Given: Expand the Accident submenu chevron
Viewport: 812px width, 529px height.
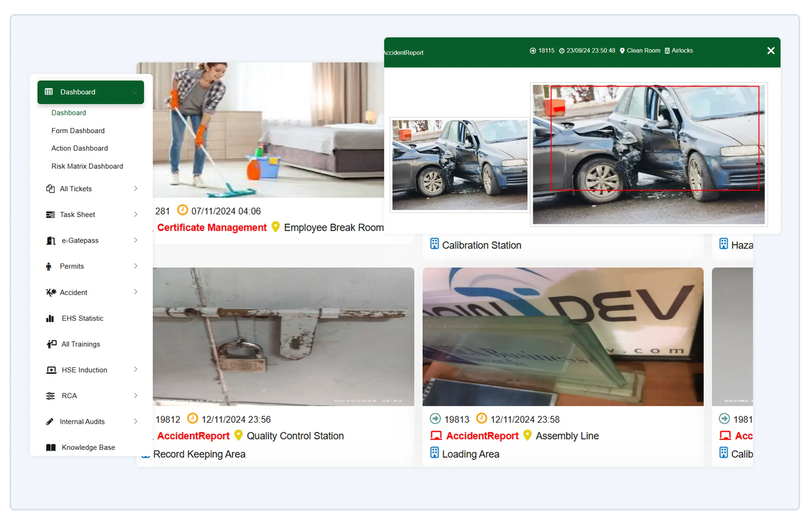Looking at the screenshot, I should pyautogui.click(x=136, y=292).
